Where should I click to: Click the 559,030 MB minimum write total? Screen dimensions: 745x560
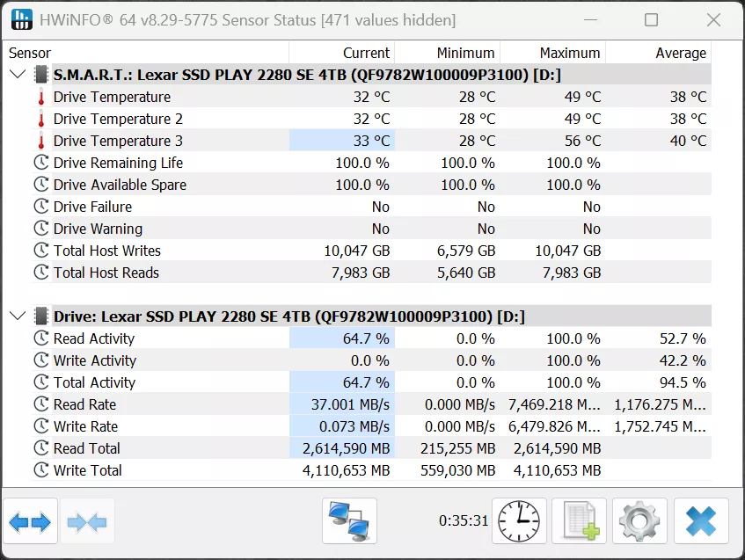[458, 470]
